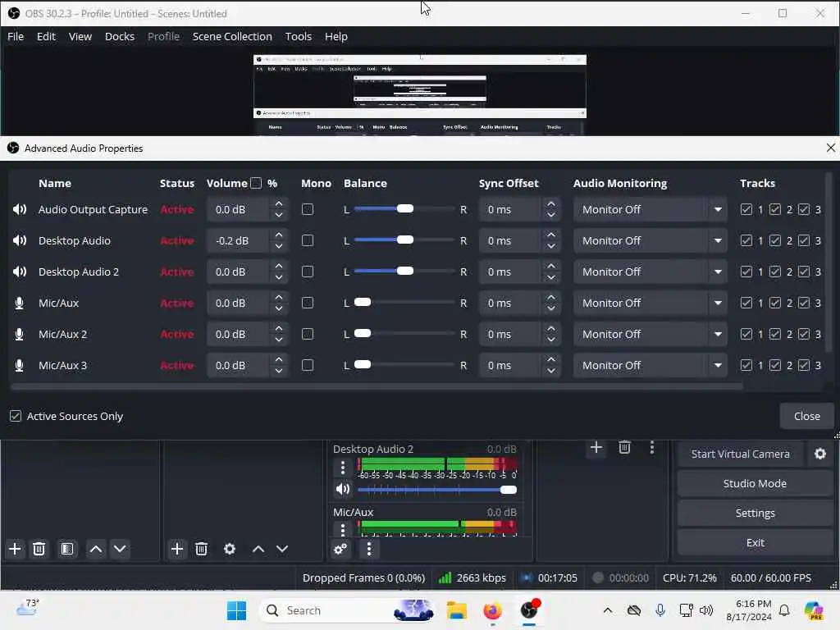Image resolution: width=840 pixels, height=630 pixels.
Task: Uncheck Active Sources Only
Action: [x=16, y=416]
